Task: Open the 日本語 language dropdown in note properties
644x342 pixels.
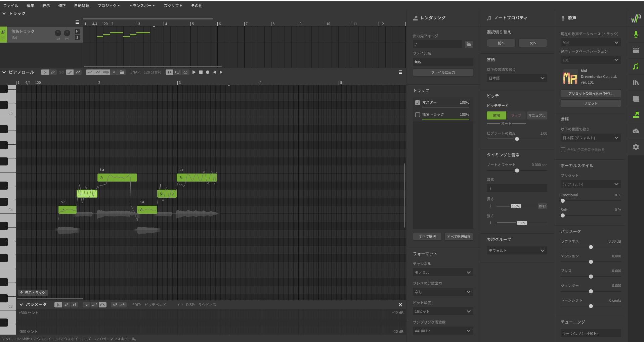Action: pyautogui.click(x=517, y=78)
